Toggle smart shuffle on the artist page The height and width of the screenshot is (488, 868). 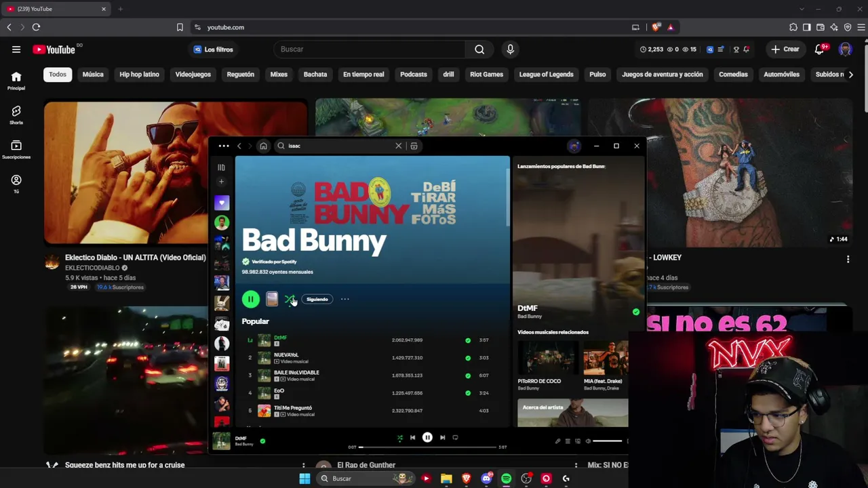[290, 299]
